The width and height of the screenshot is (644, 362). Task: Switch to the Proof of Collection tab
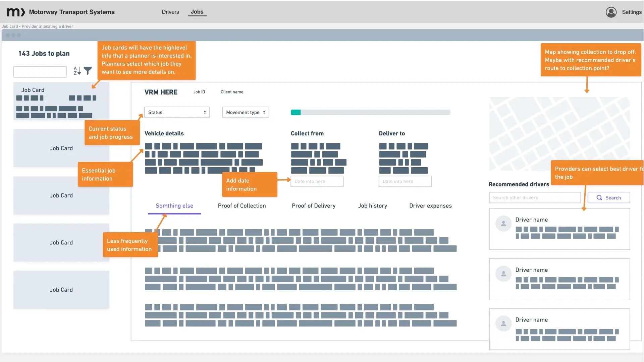242,206
